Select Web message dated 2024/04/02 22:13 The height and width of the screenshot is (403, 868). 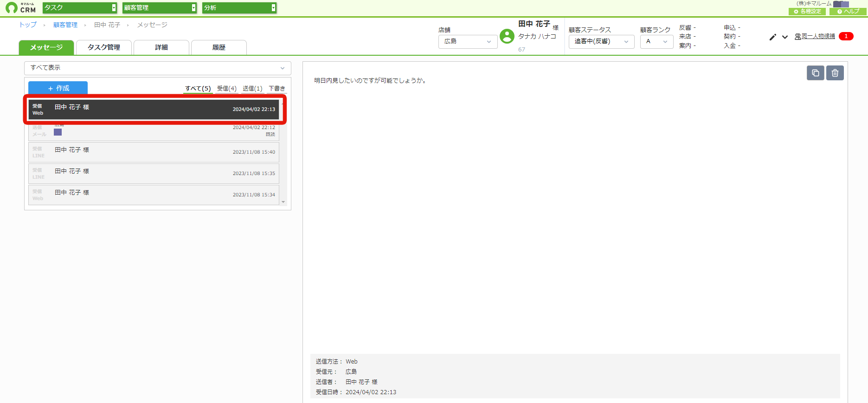(154, 110)
